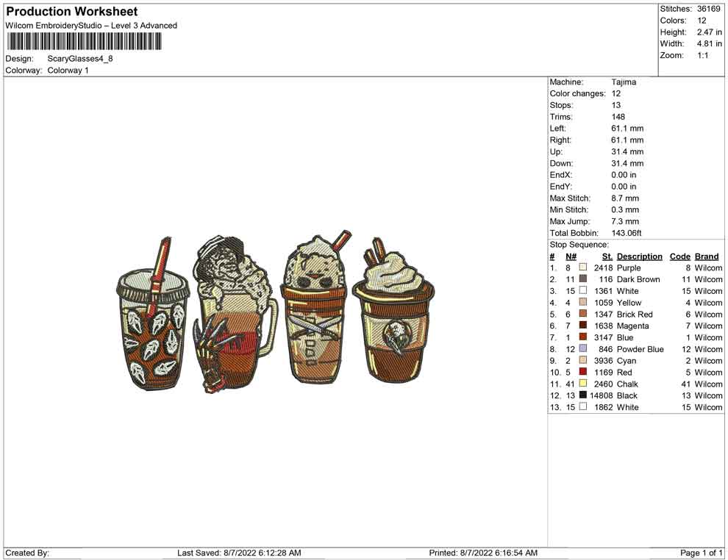Click the Height value 2.47 in
This screenshot has height=560, width=728.
pos(709,32)
